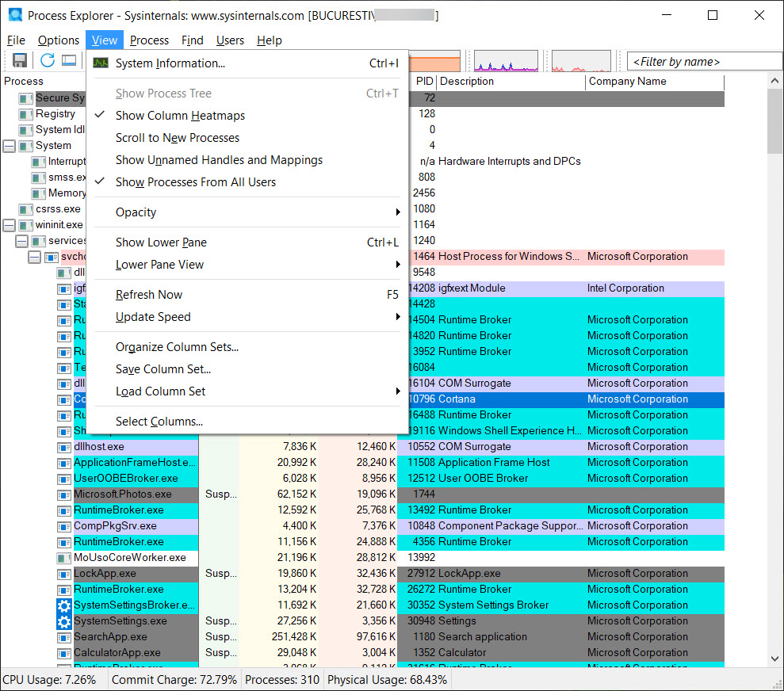Click the Save toolbar icon
784x691 pixels.
[20, 60]
